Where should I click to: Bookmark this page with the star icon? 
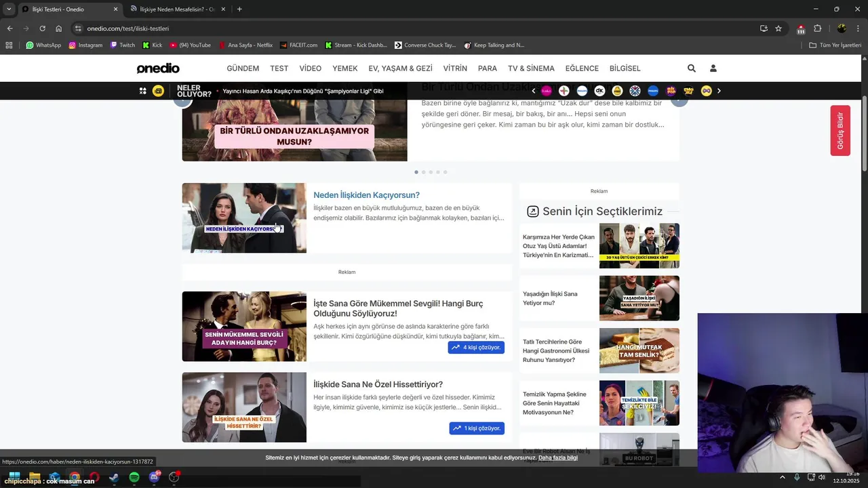click(778, 28)
